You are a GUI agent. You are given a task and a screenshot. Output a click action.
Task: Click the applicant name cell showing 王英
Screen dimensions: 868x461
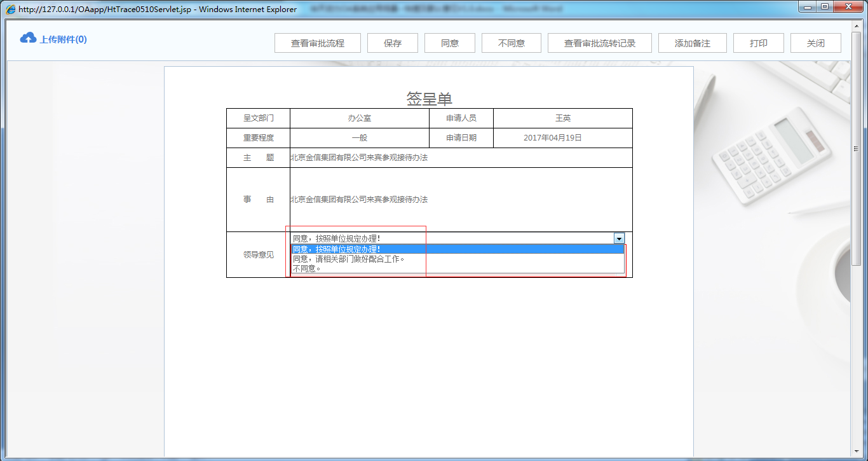[563, 118]
